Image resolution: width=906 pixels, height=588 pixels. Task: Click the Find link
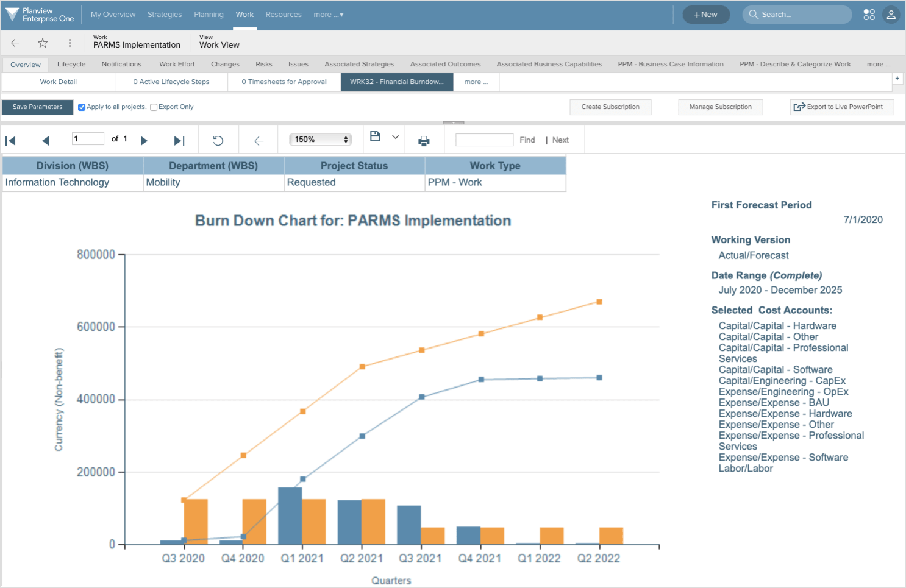pos(527,140)
